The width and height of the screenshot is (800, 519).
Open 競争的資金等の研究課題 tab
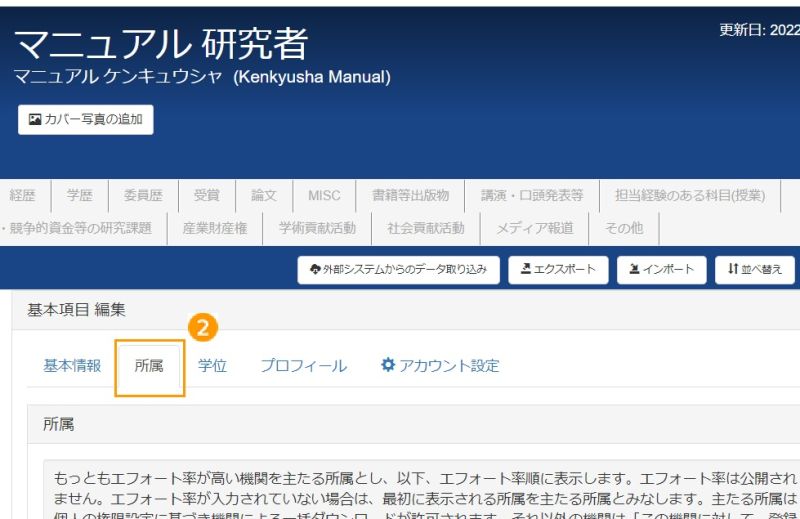pos(81,228)
